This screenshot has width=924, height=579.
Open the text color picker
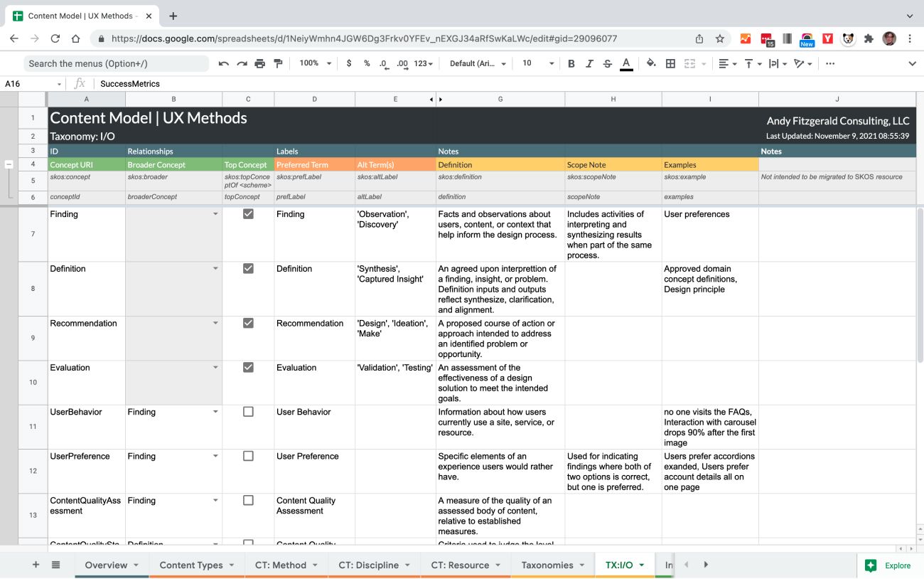(626, 64)
